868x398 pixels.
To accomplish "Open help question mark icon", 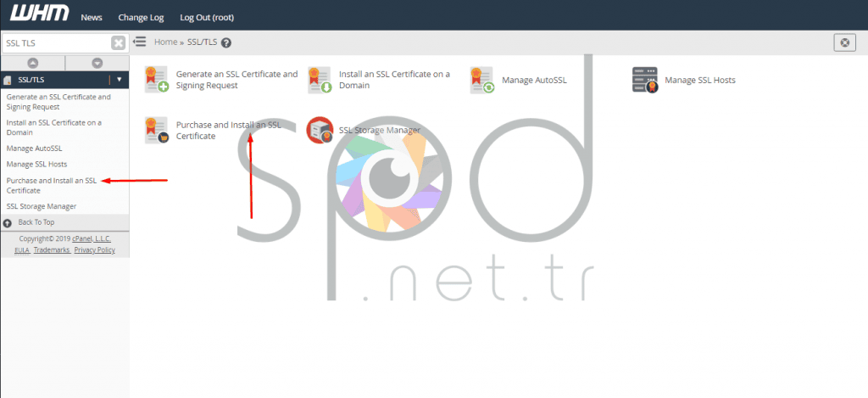I will (225, 42).
